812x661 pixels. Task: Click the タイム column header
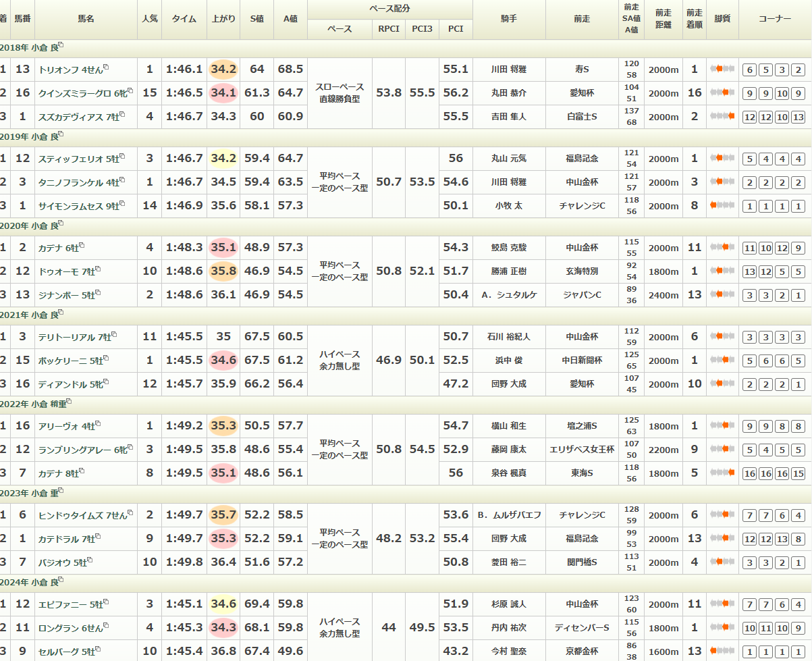[184, 20]
